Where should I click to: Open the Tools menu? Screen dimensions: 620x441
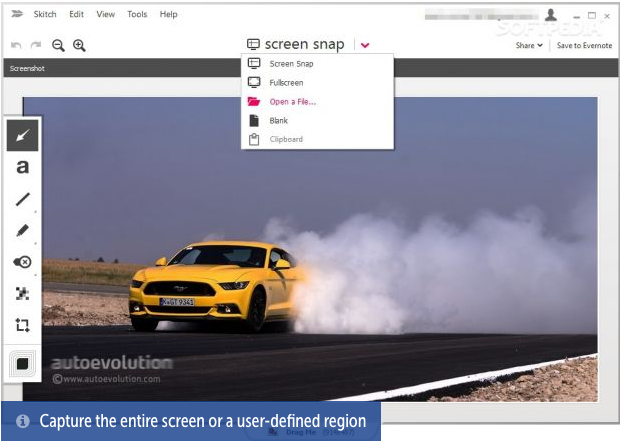(137, 14)
